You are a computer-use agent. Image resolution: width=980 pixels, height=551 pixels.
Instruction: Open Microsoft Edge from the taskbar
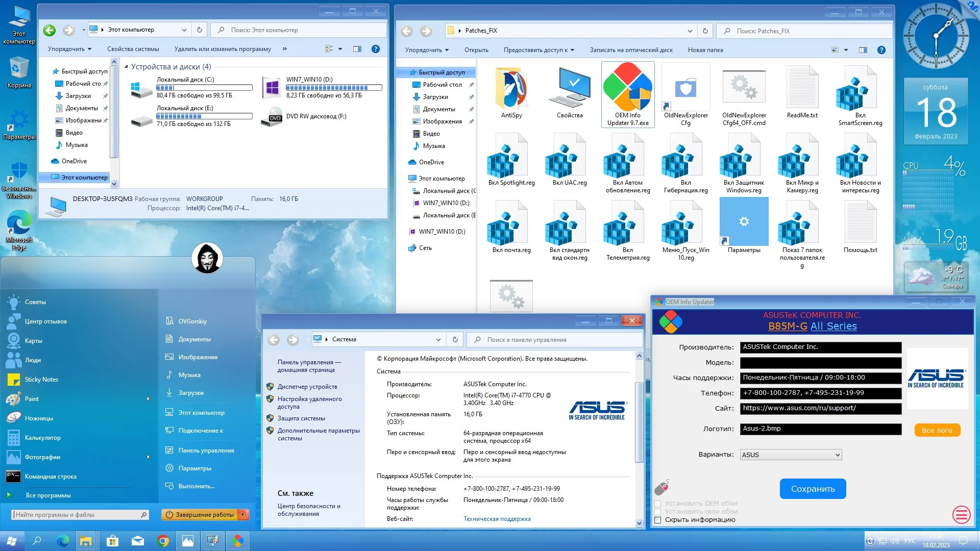coord(62,541)
